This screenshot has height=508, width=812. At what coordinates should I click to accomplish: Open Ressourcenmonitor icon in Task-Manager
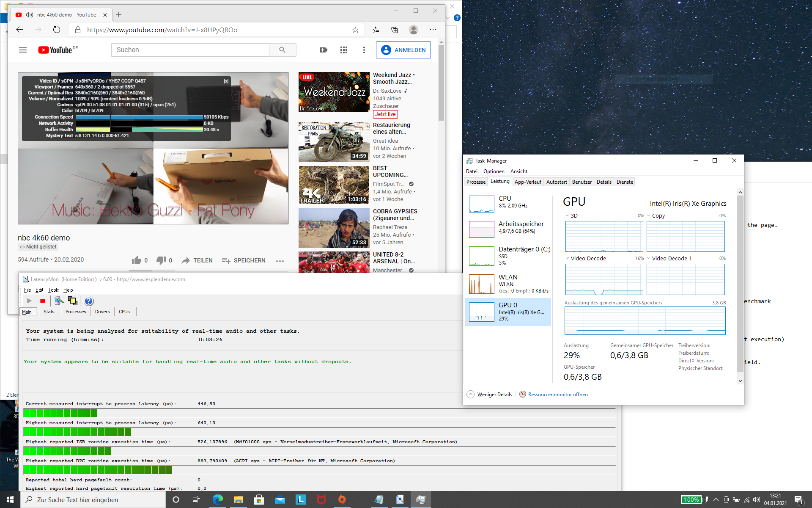pos(523,394)
